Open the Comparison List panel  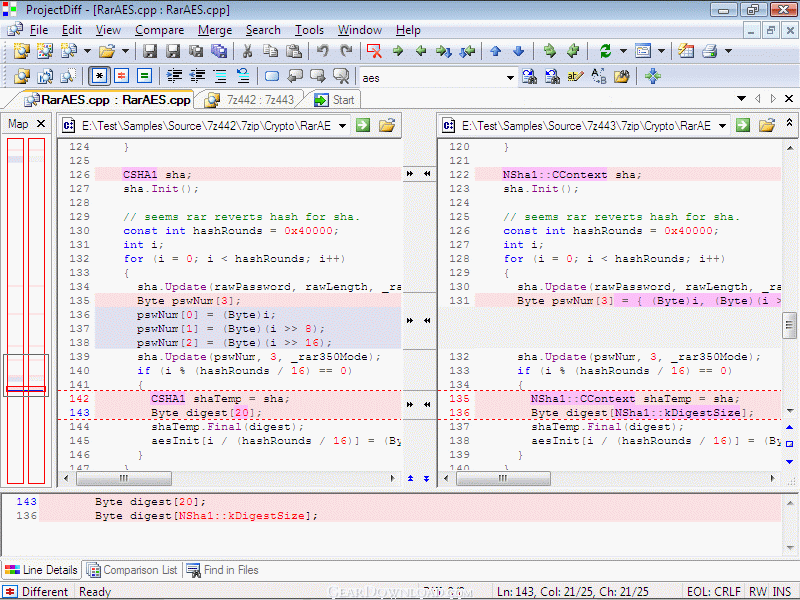pos(132,570)
